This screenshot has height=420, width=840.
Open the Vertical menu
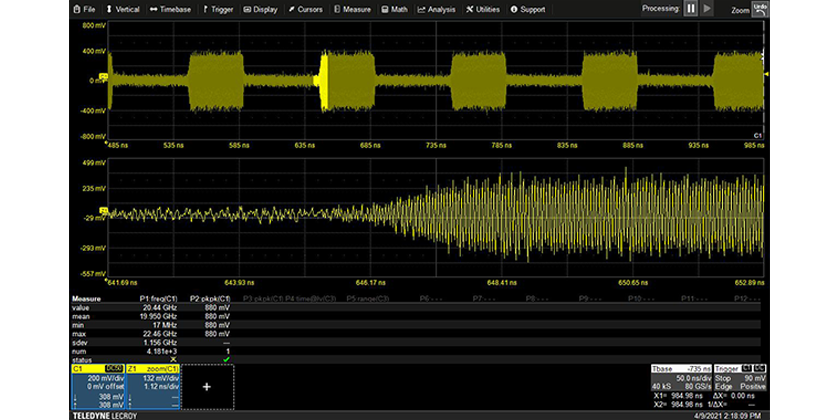[123, 9]
